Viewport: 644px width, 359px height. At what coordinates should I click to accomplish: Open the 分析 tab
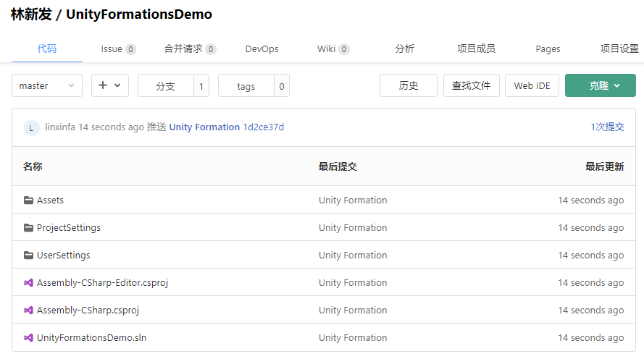(x=404, y=48)
